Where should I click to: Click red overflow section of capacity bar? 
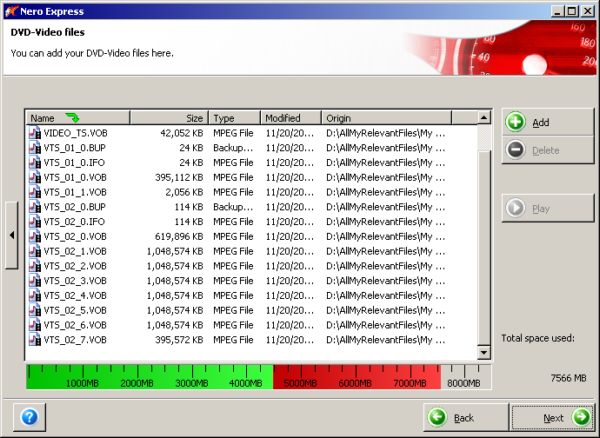pos(357,376)
